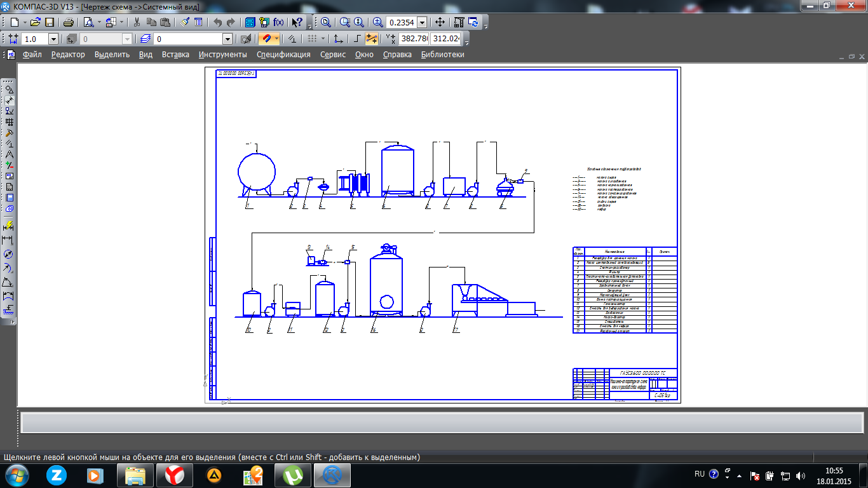Open the Windows Start menu
The image size is (868, 488).
pos(16,475)
